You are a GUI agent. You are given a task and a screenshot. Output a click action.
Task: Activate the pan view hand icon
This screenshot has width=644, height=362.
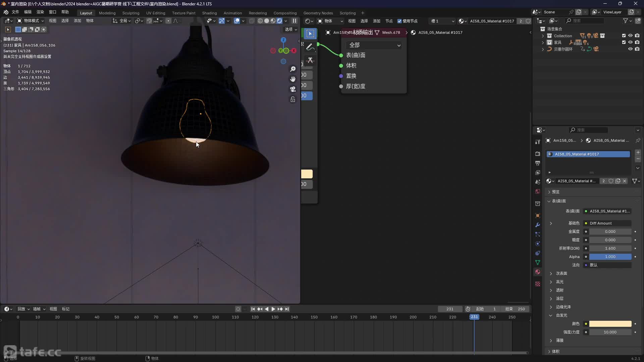[293, 79]
